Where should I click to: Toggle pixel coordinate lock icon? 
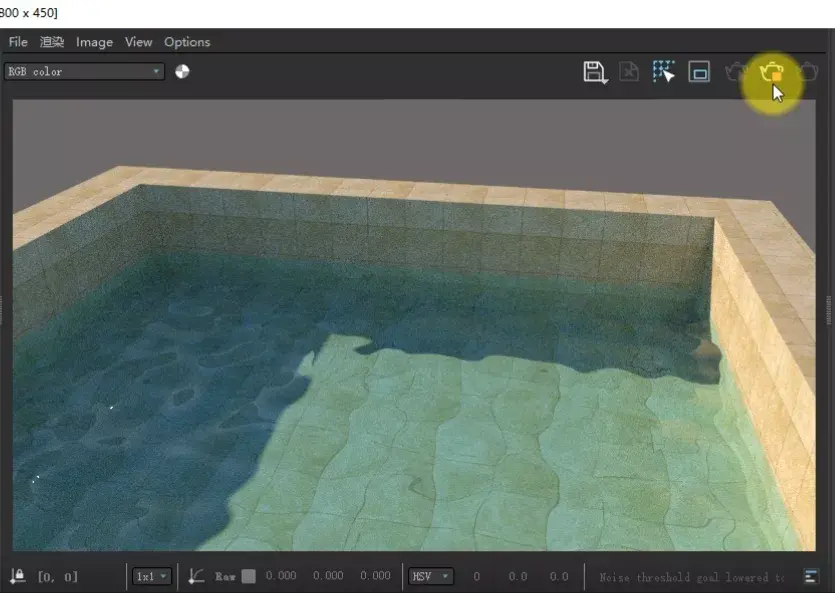pyautogui.click(x=17, y=576)
